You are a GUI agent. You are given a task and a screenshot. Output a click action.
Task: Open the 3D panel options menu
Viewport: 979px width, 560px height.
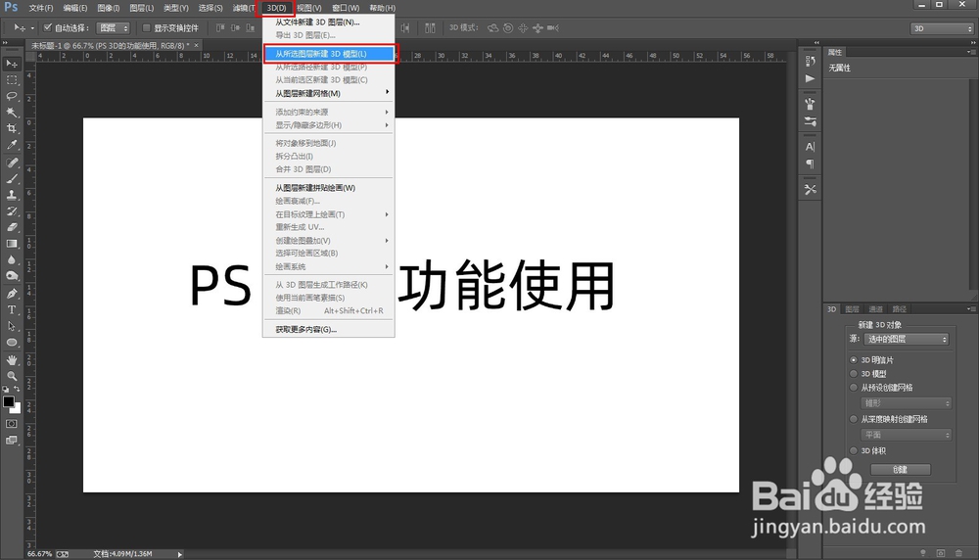tap(969, 309)
